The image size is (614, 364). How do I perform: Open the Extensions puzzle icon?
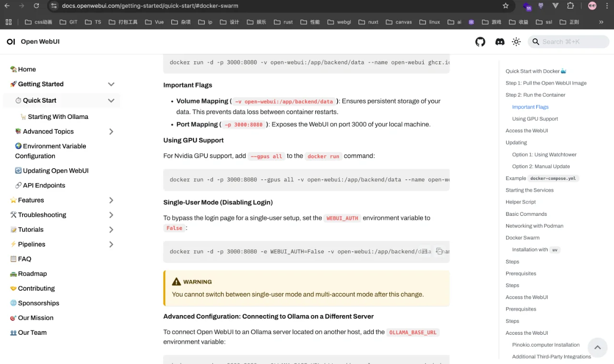point(570,6)
